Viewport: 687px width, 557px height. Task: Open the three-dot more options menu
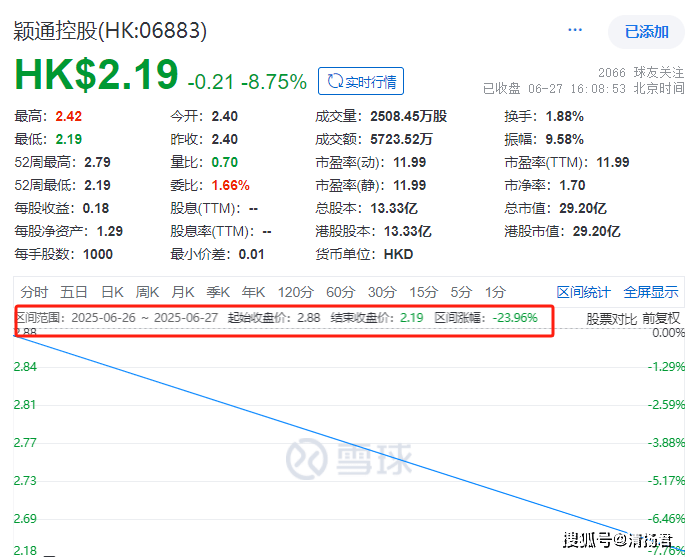[575, 30]
